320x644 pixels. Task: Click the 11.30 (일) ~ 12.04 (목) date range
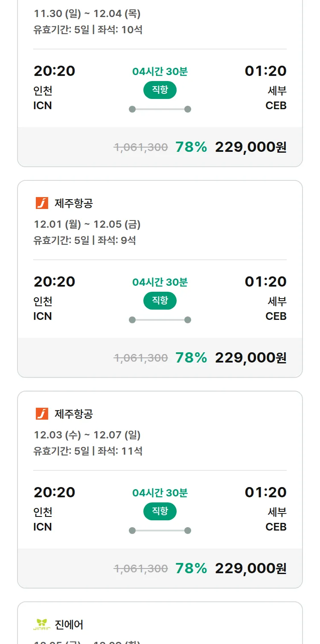(87, 14)
